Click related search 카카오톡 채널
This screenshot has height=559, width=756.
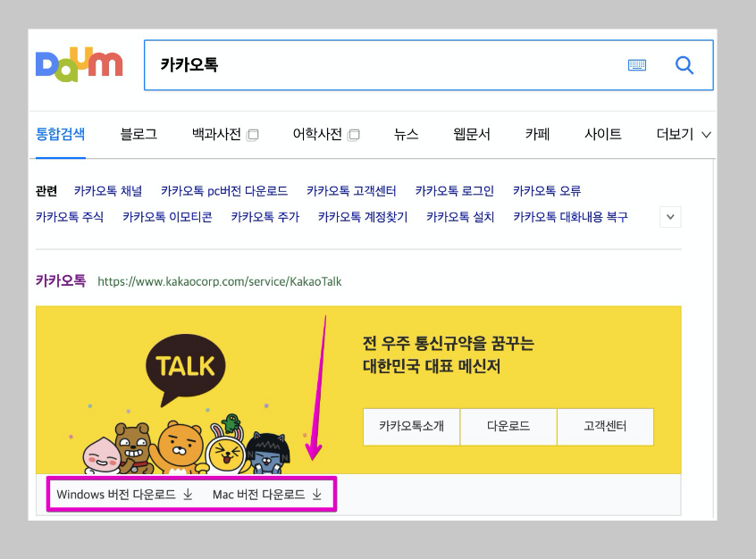108,191
